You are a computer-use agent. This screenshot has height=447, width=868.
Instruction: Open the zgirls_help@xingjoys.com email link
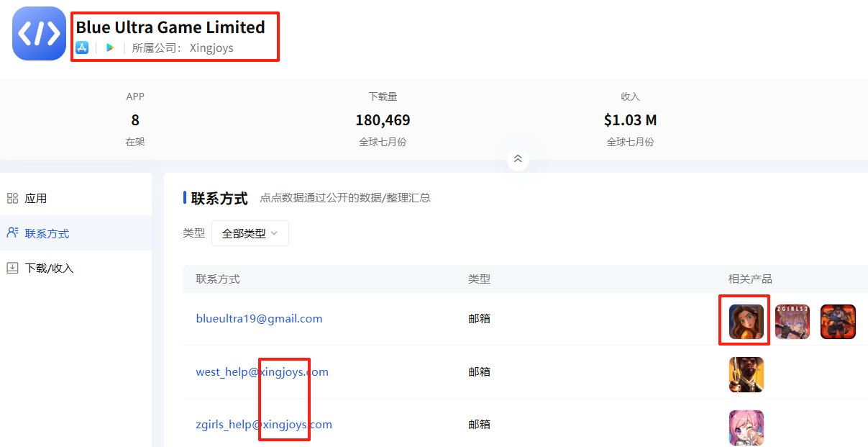click(x=264, y=424)
